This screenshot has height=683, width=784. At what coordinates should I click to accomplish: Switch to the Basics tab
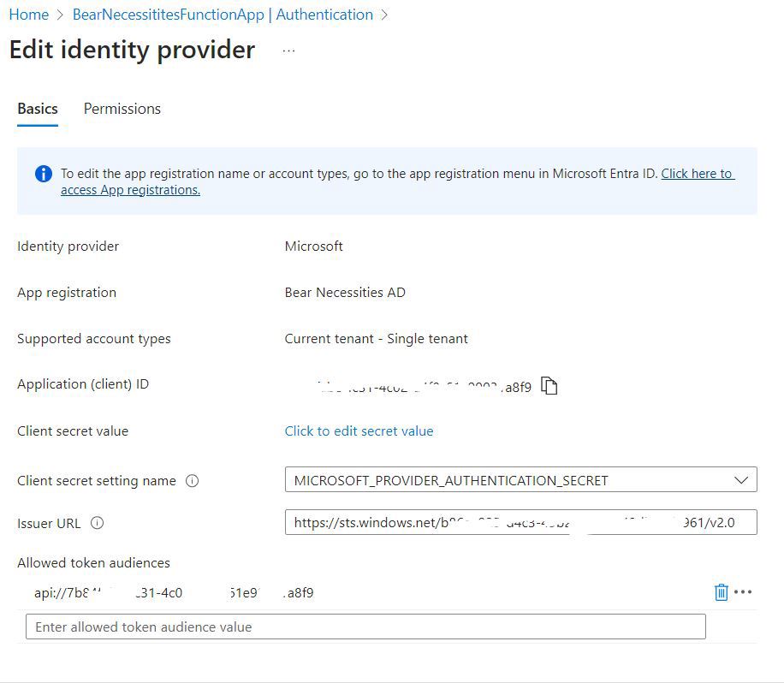38,109
